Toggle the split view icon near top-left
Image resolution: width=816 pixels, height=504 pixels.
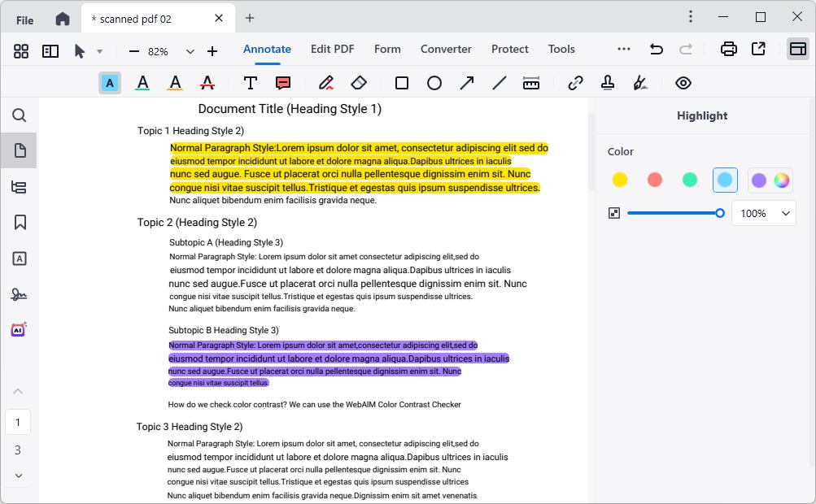pos(50,50)
